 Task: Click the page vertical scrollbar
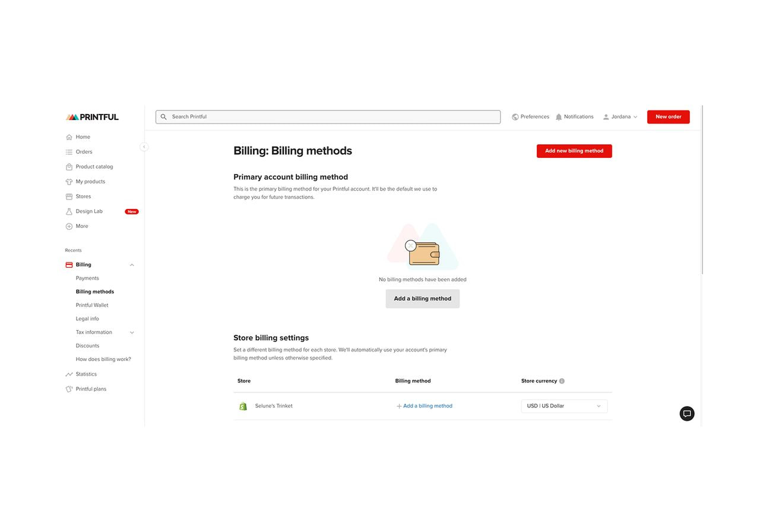point(702,190)
